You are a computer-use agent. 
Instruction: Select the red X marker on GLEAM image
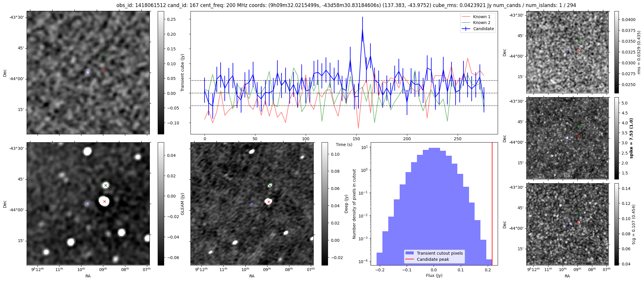(104, 201)
